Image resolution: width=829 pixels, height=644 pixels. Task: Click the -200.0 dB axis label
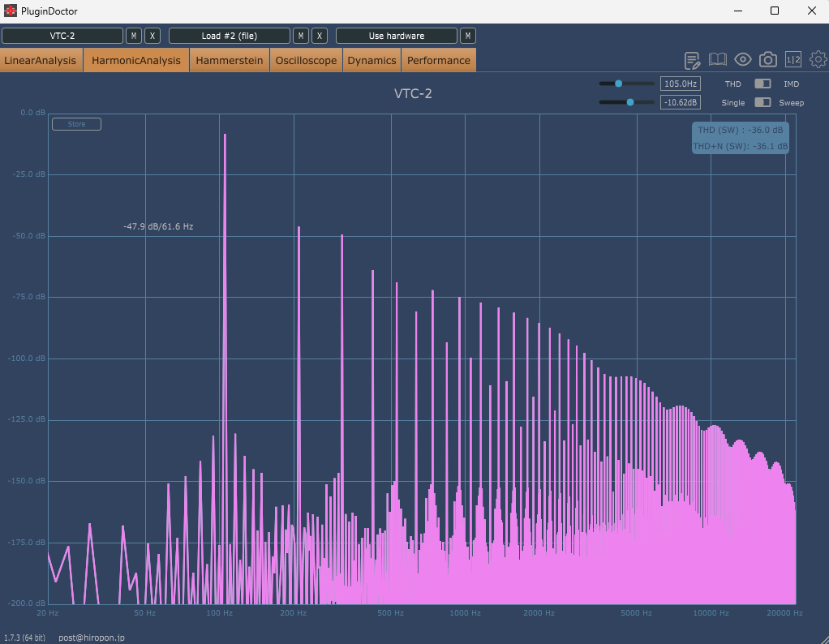[27, 603]
